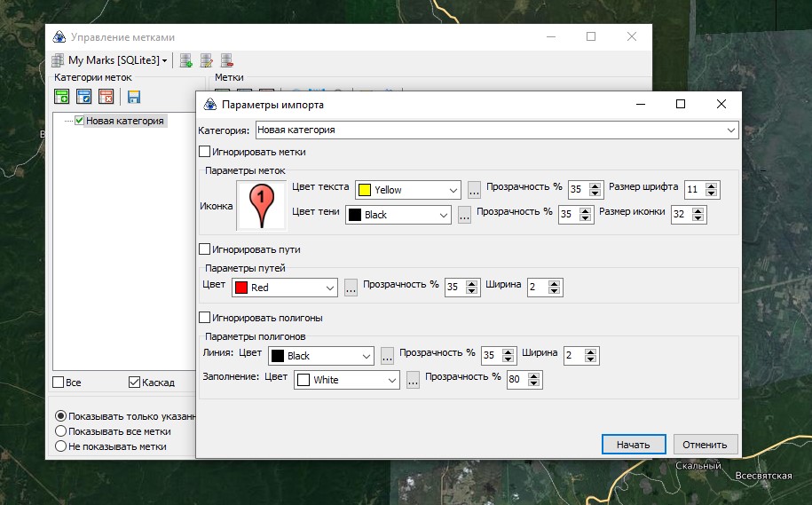Click the edit marks database icon
The image size is (812, 505).
[x=207, y=61]
